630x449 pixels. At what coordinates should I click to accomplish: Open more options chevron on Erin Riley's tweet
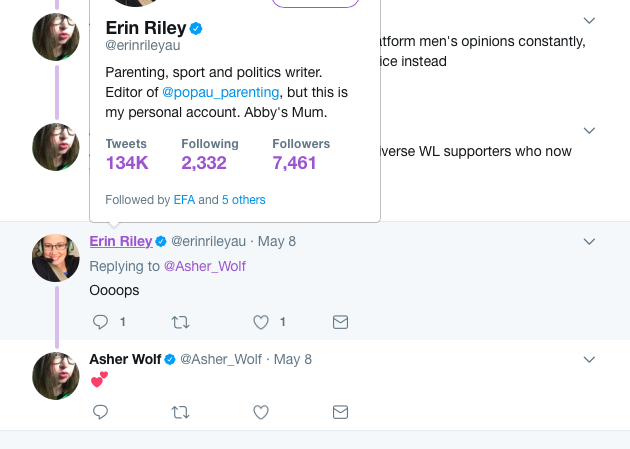point(589,241)
